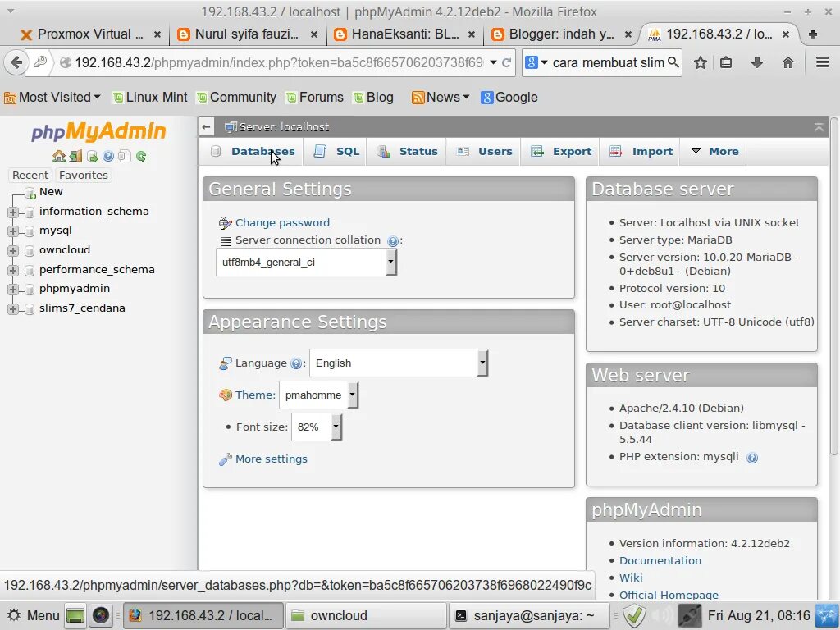Click the New database icon
Screen dimensions: 840x630
coord(30,192)
